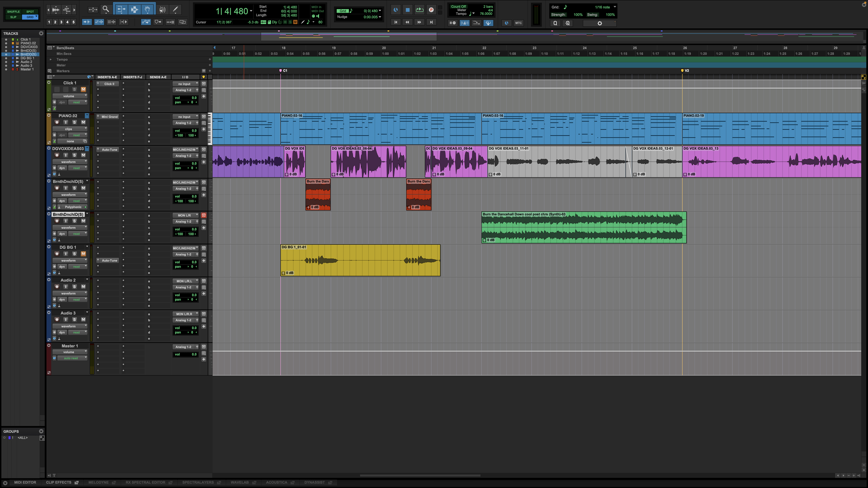Stop playback with the square Stop button

tap(408, 10)
